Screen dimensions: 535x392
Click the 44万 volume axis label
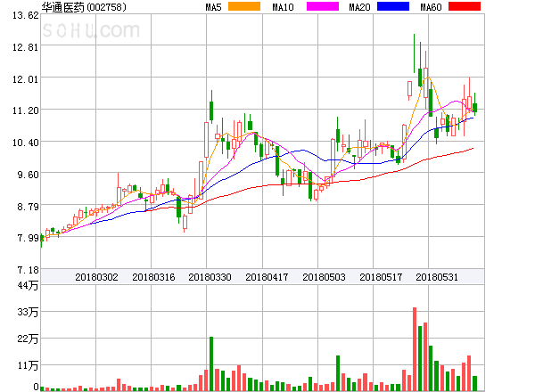[28, 285]
